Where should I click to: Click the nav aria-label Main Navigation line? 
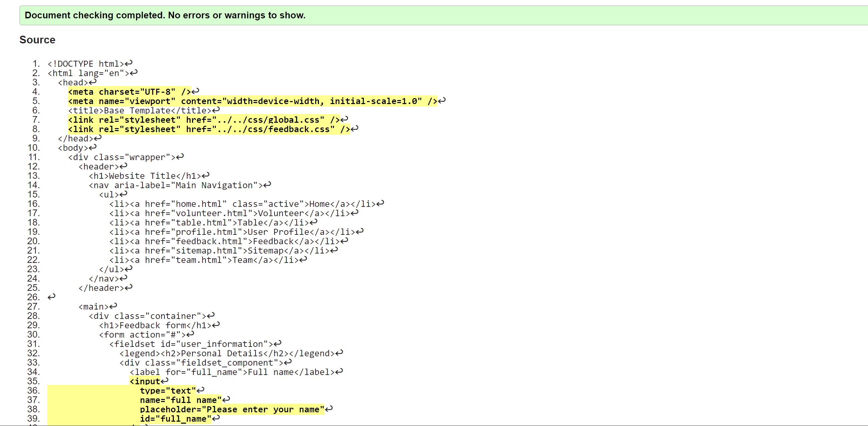pos(175,185)
